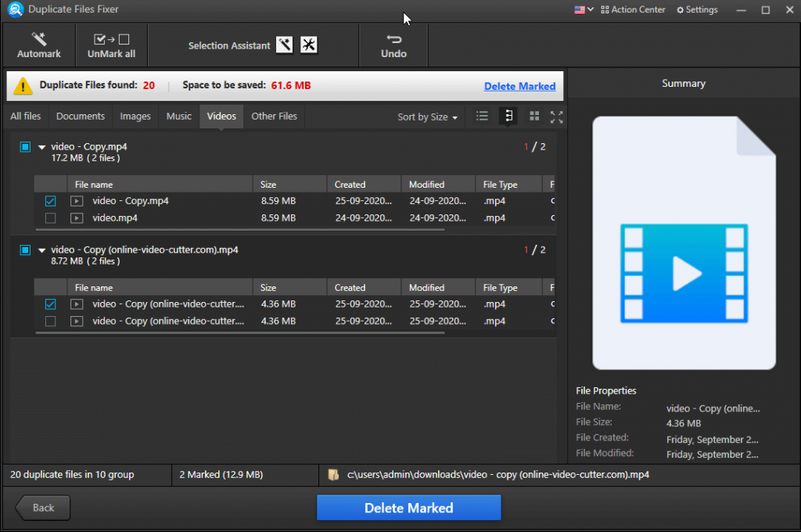Select the Videos tab

pyautogui.click(x=221, y=116)
